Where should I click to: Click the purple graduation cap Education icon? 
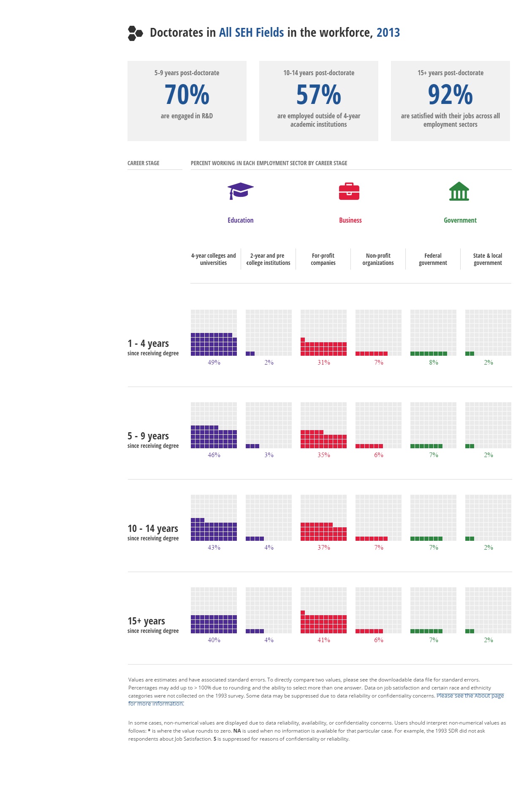pos(240,191)
